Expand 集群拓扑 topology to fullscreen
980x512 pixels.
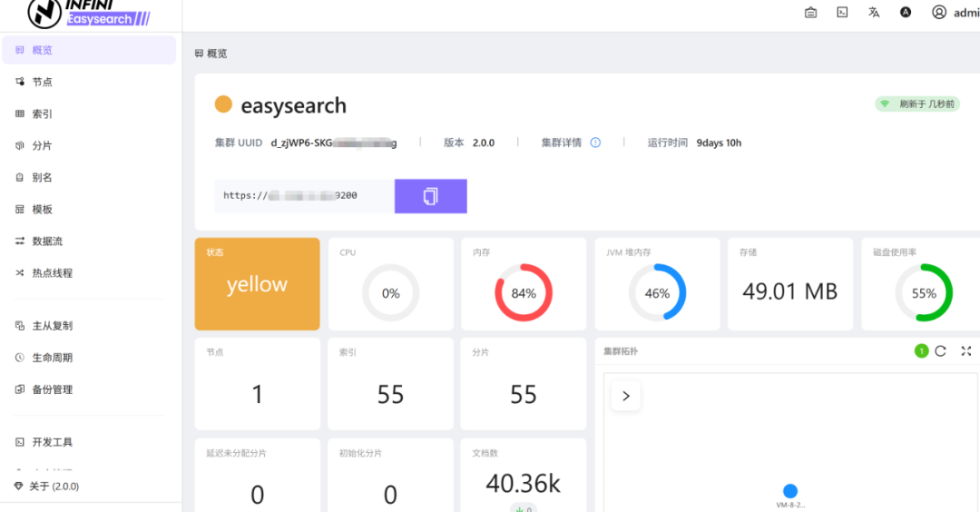coord(966,351)
